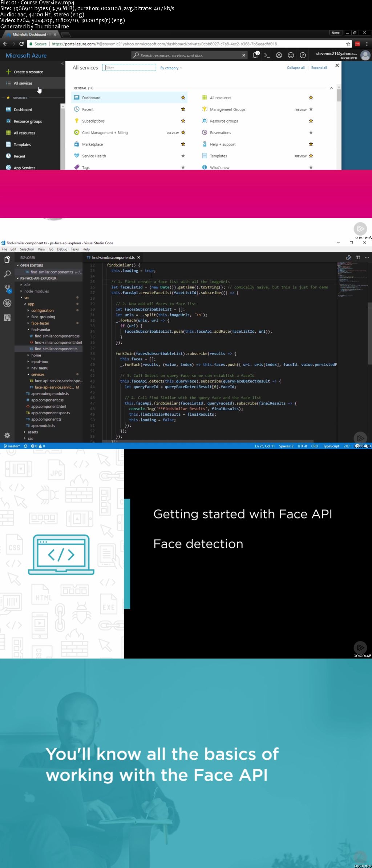Screen dimensions: 372x868
Task: Toggle favorite star for Management Groups
Action: 311,109
